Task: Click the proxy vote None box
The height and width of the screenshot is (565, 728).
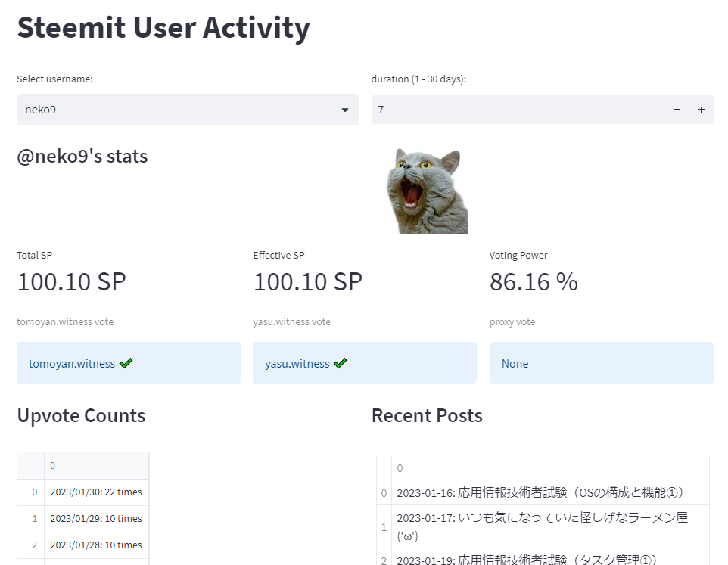Action: pyautogui.click(x=601, y=363)
